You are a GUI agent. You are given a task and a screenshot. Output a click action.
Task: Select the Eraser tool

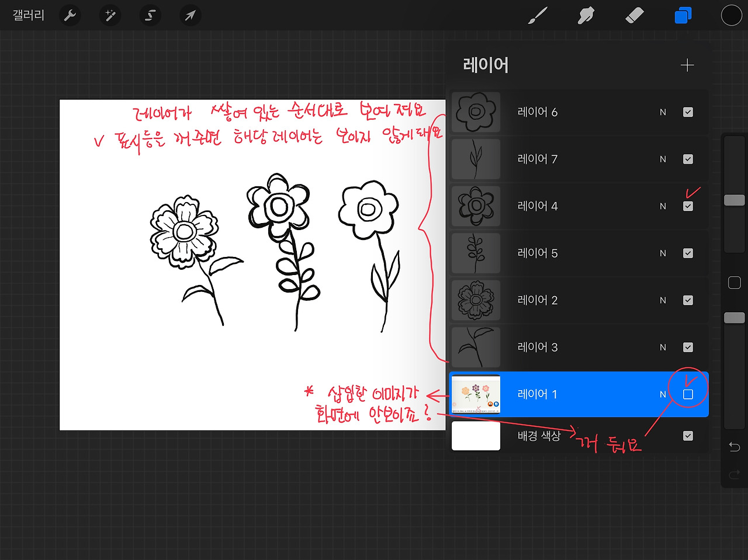click(634, 15)
